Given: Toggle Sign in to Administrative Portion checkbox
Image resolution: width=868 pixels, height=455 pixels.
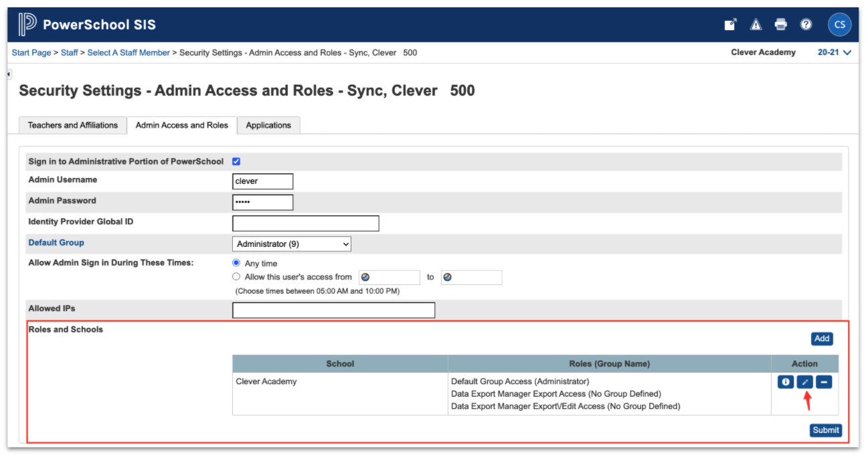Looking at the screenshot, I should [x=236, y=161].
